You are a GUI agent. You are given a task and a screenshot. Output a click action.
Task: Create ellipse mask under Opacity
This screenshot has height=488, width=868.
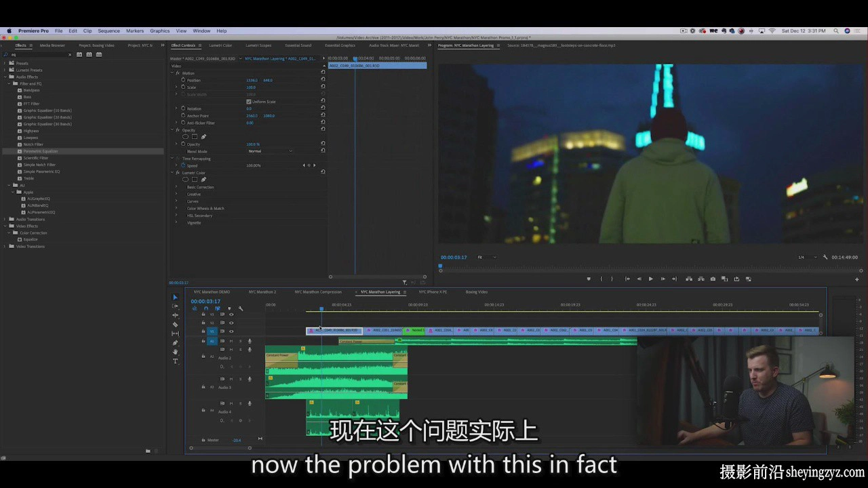coord(185,137)
